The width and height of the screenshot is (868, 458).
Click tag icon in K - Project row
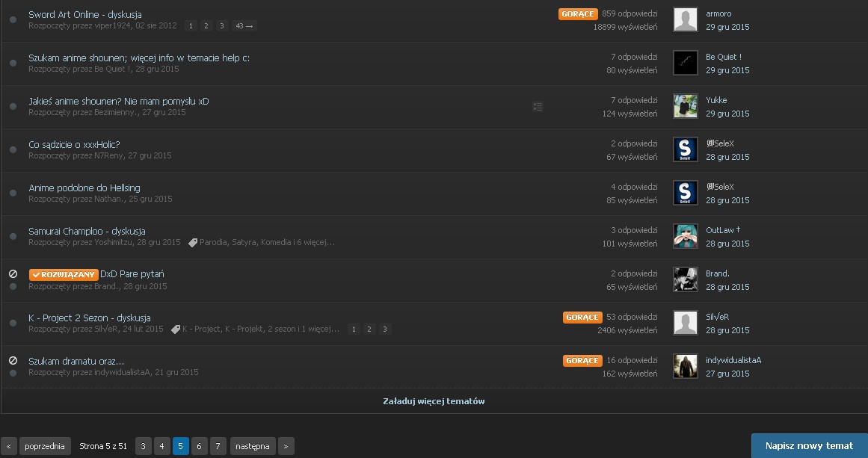coord(176,329)
